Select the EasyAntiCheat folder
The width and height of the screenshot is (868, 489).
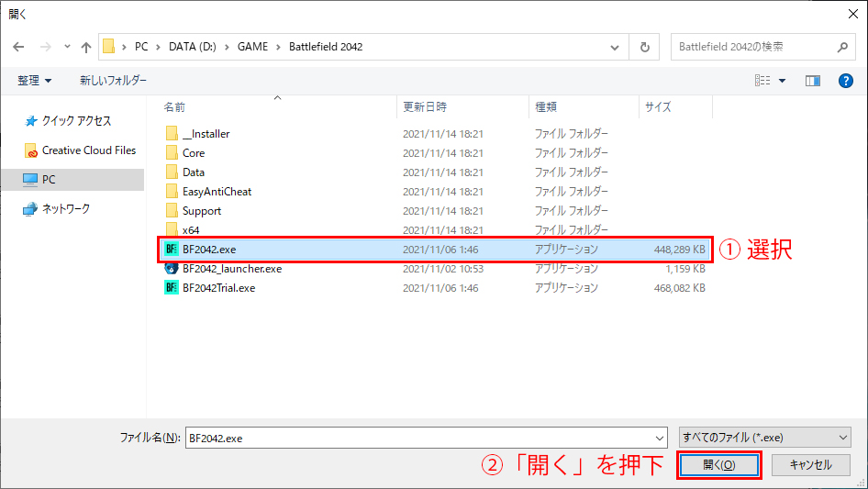(217, 192)
